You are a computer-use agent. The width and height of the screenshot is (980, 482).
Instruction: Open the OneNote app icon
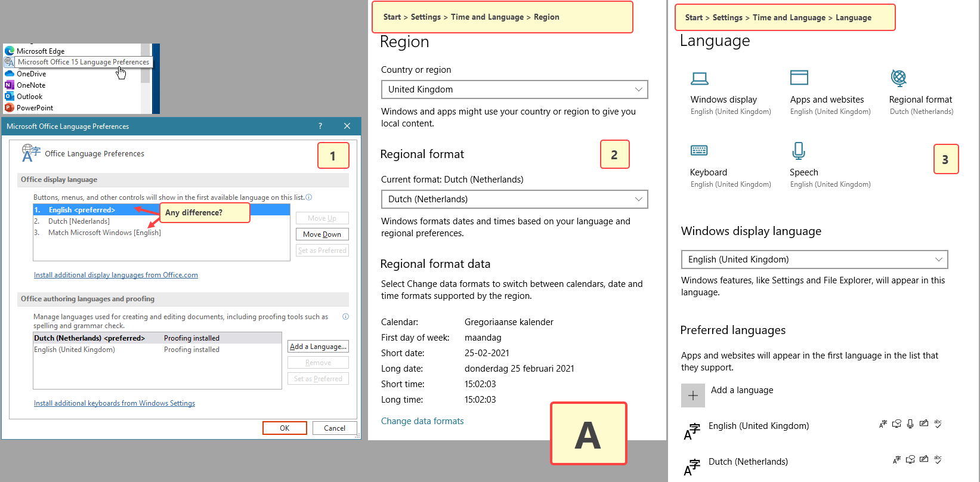coord(10,85)
